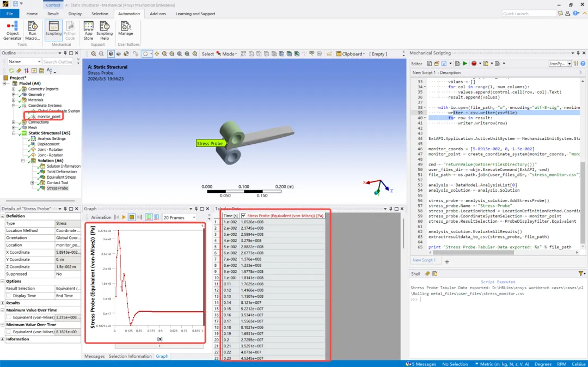Expand the Materials tree node

pyautogui.click(x=14, y=100)
